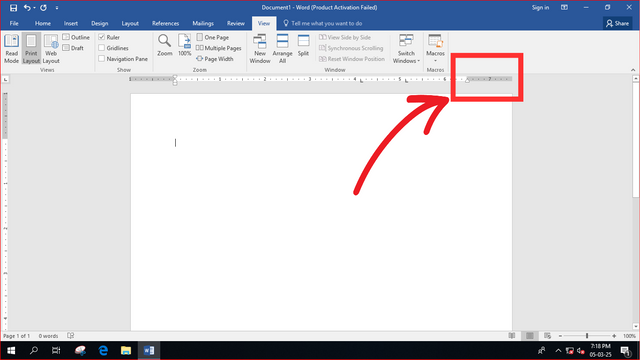Open Task View on the taskbar

pos(56,351)
